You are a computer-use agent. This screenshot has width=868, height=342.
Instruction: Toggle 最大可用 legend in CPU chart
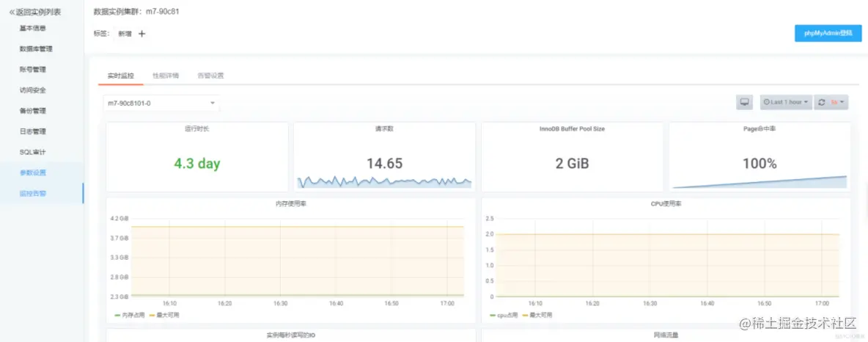click(537, 315)
